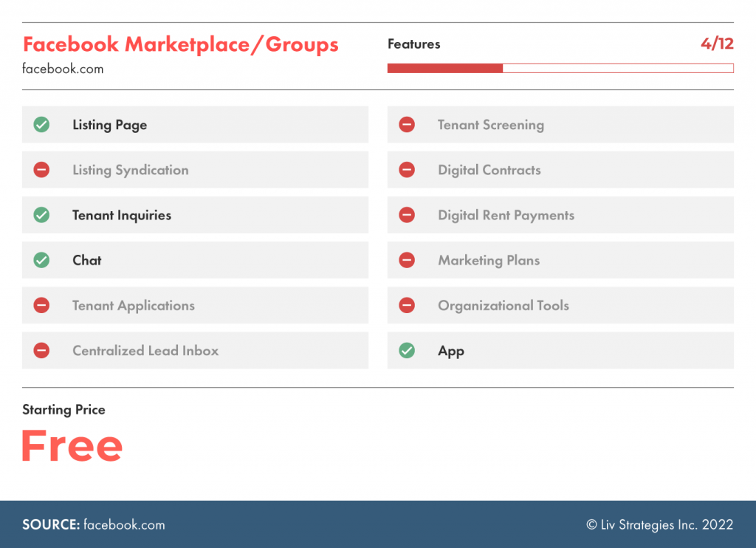Click the red minus icon beside Marketing Plans
This screenshot has width=756, height=548.
click(407, 260)
